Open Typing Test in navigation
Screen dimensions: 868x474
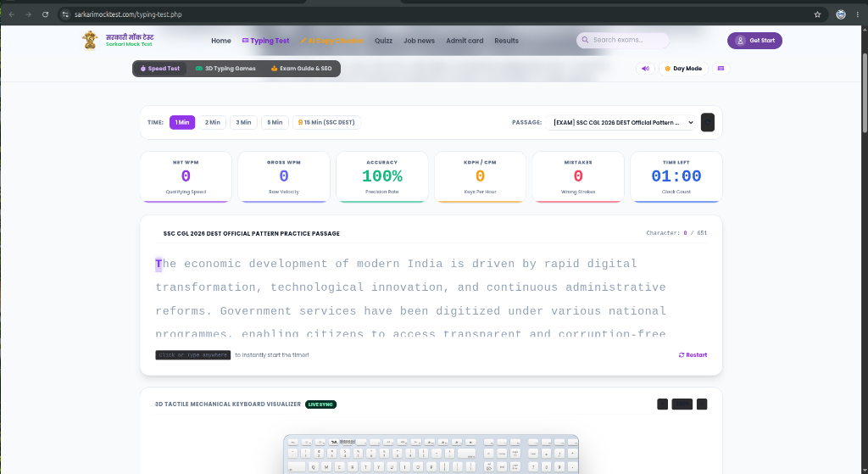point(265,41)
